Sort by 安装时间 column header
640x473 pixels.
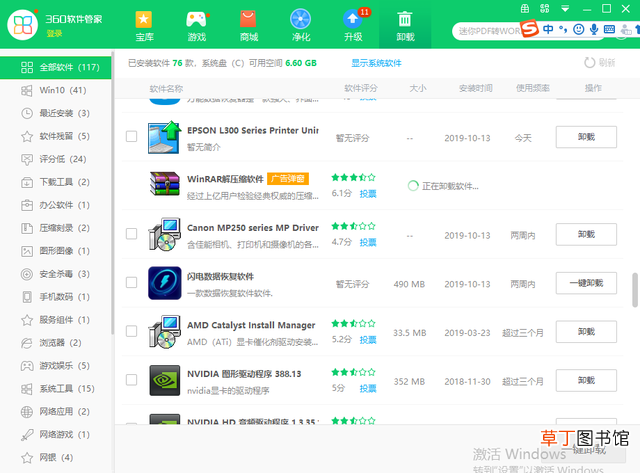[x=476, y=88]
